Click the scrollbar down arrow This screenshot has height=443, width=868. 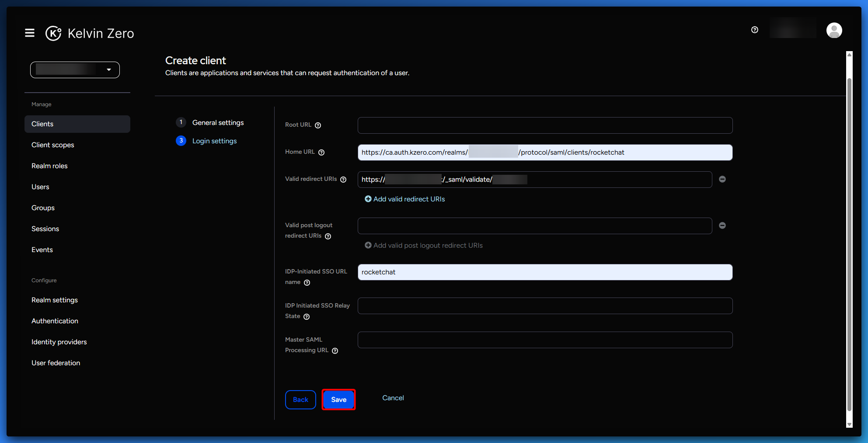(849, 424)
